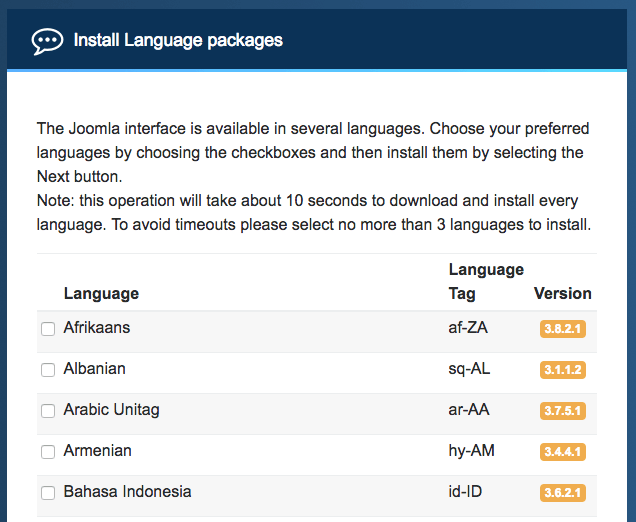Enable the Arabic Unitag checkbox
Screen dimensions: 636x522
[48, 410]
